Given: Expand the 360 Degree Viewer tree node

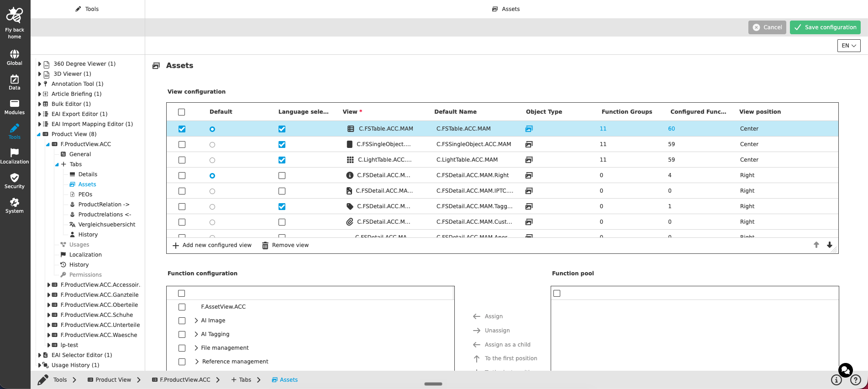Looking at the screenshot, I should click(40, 64).
